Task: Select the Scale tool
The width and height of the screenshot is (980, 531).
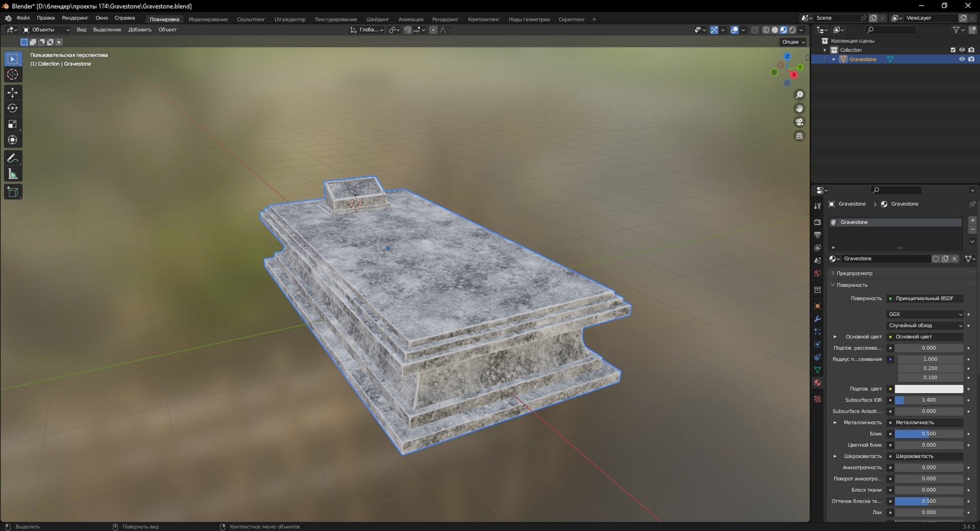Action: [x=13, y=124]
